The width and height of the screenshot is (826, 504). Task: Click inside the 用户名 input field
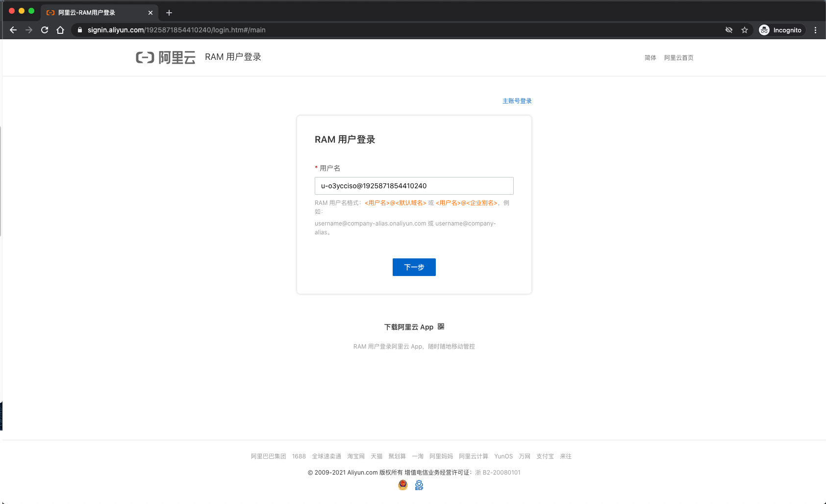coord(414,186)
